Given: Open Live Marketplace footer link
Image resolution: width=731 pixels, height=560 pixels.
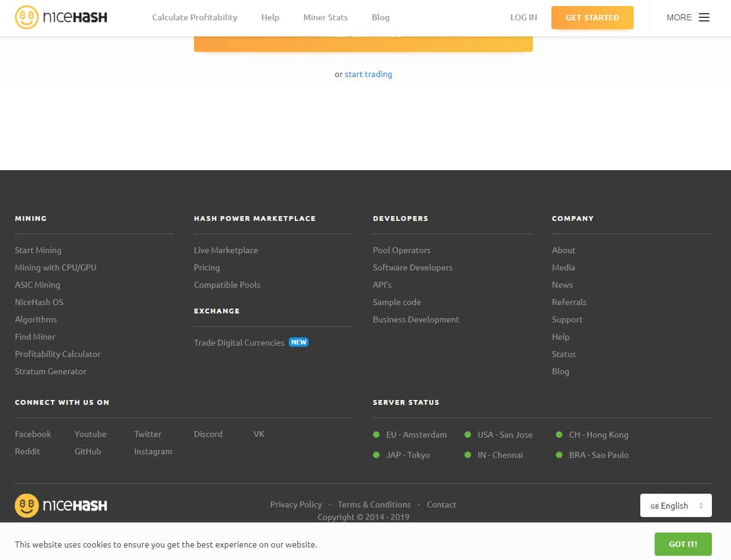Looking at the screenshot, I should pyautogui.click(x=226, y=250).
